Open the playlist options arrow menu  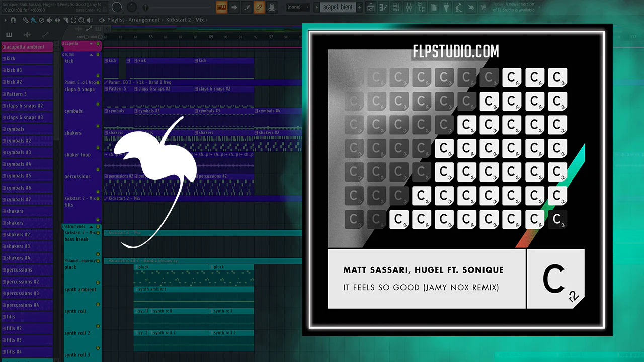click(5, 20)
